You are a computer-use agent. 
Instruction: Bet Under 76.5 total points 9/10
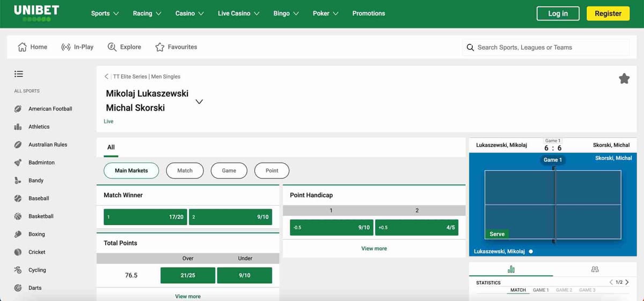coord(244,275)
